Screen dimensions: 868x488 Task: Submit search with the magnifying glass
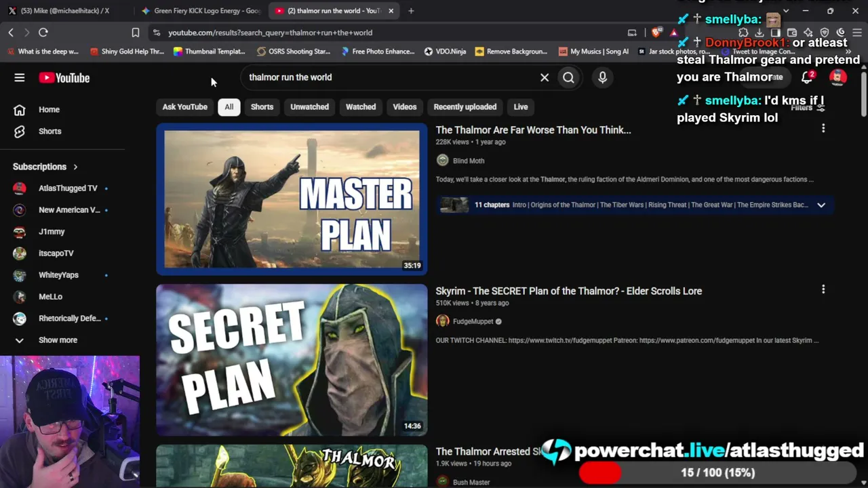click(568, 77)
